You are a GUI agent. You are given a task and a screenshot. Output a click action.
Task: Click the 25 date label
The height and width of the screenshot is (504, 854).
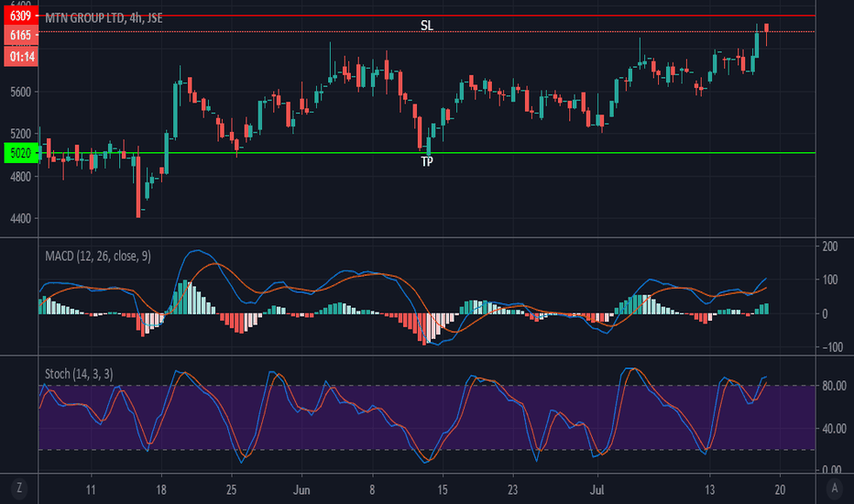[231, 490]
